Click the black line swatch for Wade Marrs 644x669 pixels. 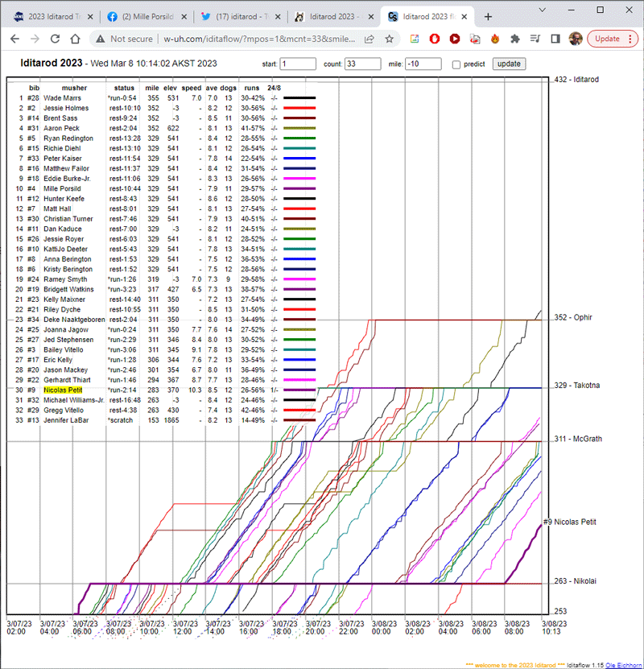pos(299,98)
